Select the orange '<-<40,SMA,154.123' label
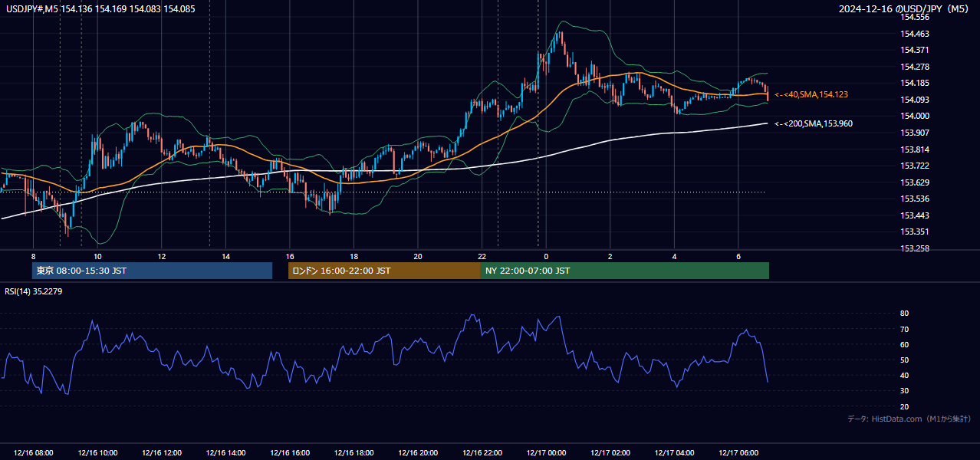The image size is (980, 460). click(x=811, y=94)
